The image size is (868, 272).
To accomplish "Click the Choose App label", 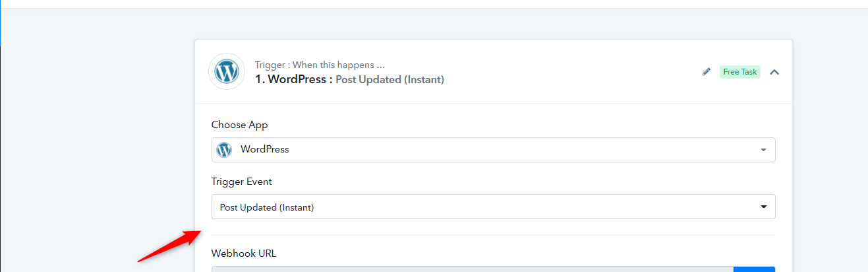I will pyautogui.click(x=239, y=125).
